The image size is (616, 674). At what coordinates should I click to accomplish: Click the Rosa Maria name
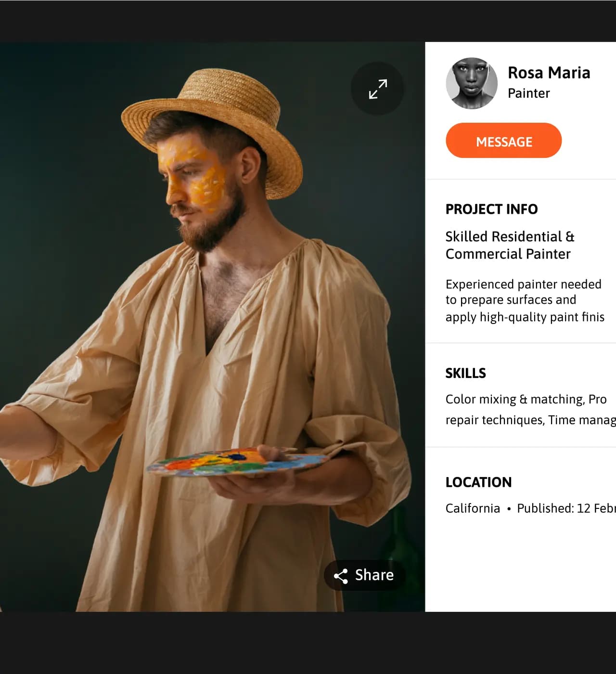point(549,73)
